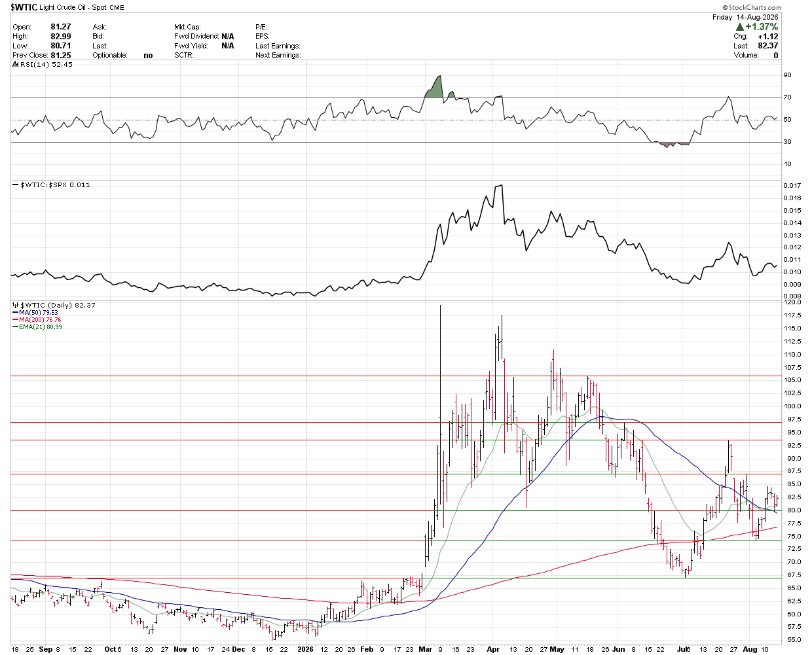Viewport: 812px width, 655px height.
Task: Click the 'May' month label on time axis
Action: pos(557,650)
